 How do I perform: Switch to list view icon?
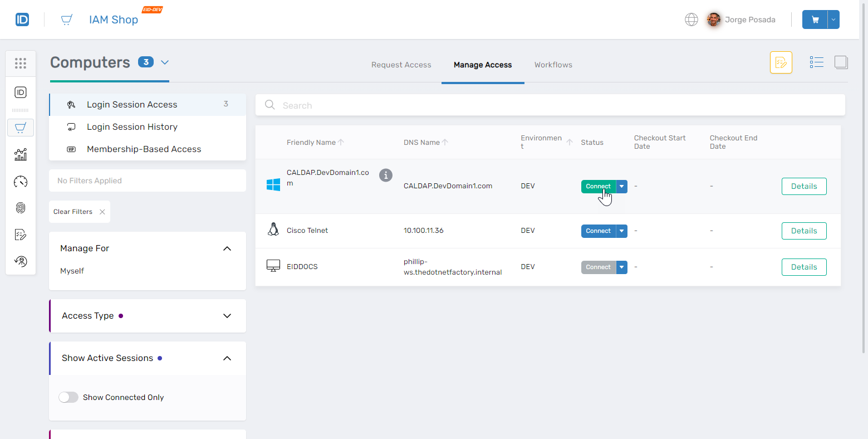[816, 62]
